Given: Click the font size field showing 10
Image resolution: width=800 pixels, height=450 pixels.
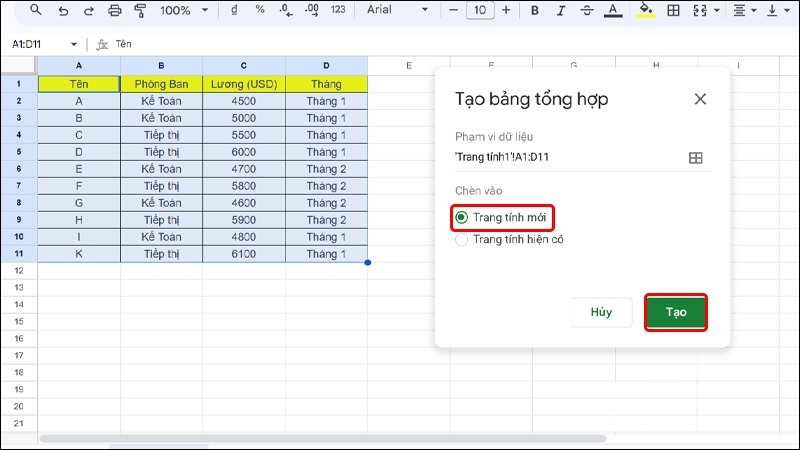Looking at the screenshot, I should pyautogui.click(x=480, y=10).
